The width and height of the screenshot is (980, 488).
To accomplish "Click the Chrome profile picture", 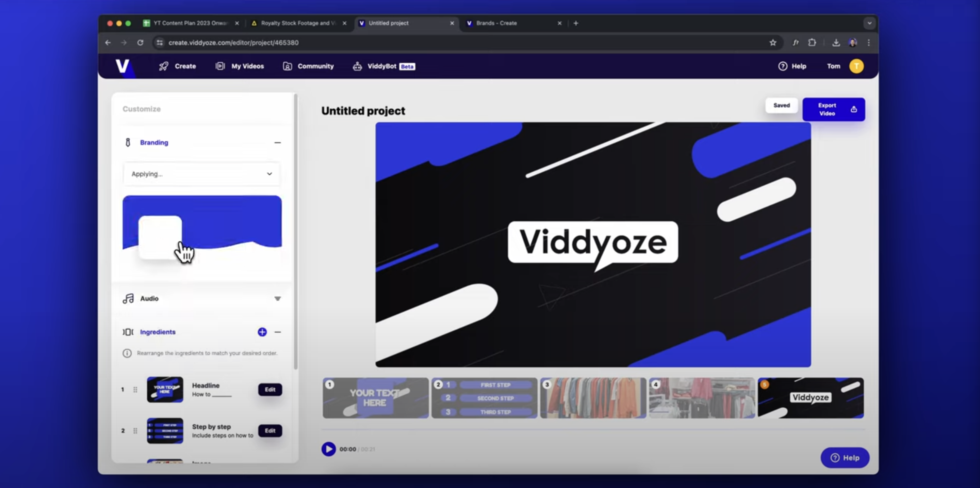I will pos(853,43).
